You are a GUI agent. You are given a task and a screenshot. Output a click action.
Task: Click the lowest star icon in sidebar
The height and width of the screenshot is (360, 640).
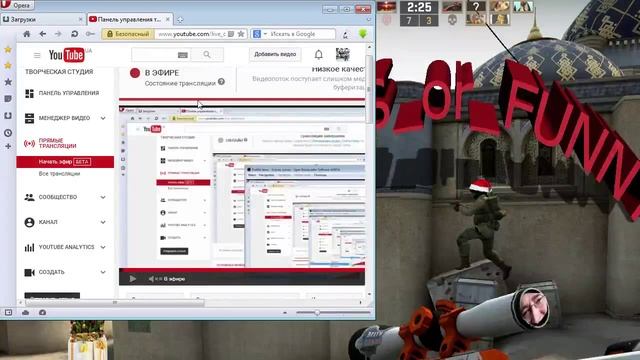8,82
